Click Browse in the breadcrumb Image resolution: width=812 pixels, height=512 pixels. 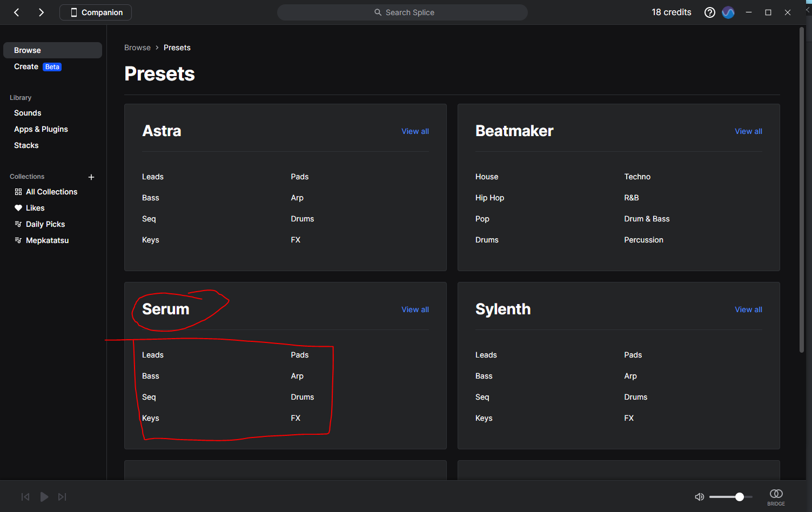point(137,48)
